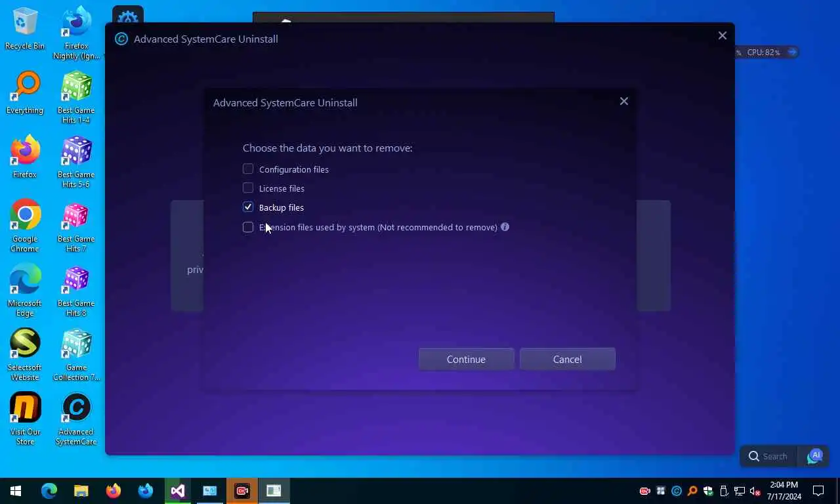This screenshot has width=840, height=504.
Task: Open the Windows Start menu
Action: (x=16, y=491)
